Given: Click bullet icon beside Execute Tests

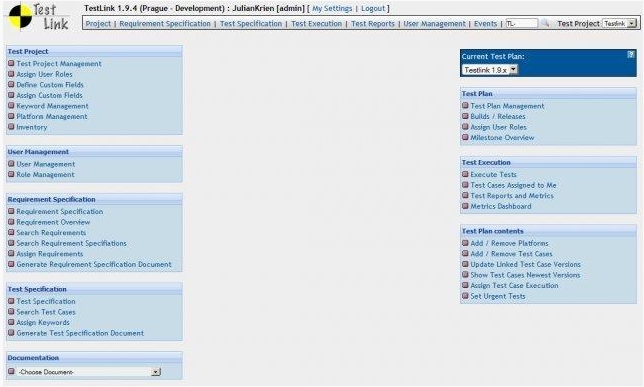Looking at the screenshot, I should click(x=465, y=174).
